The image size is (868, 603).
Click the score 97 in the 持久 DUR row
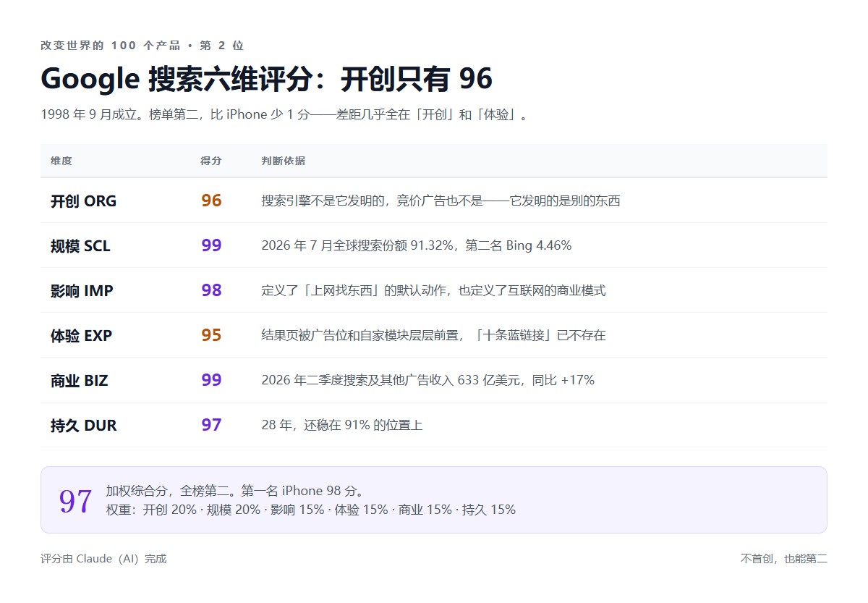click(x=211, y=425)
